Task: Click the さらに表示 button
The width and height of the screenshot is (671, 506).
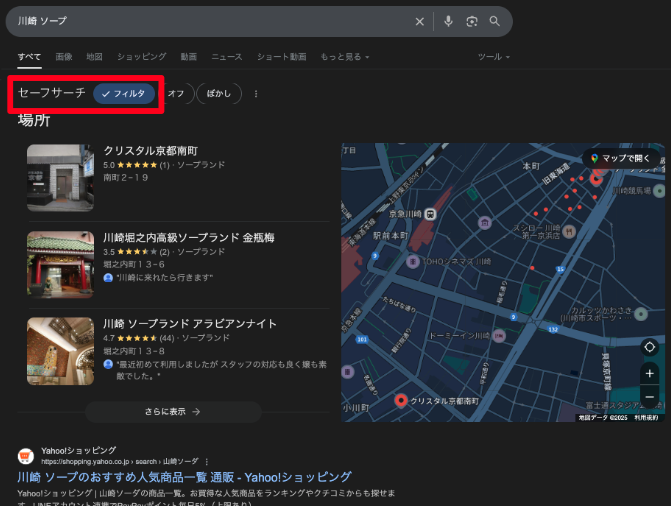Action: pos(173,412)
